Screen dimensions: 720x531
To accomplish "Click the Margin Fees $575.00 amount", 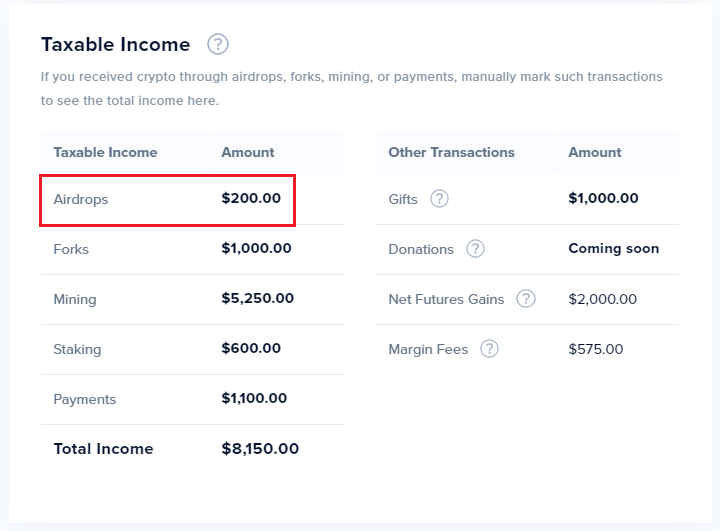I will click(x=595, y=349).
